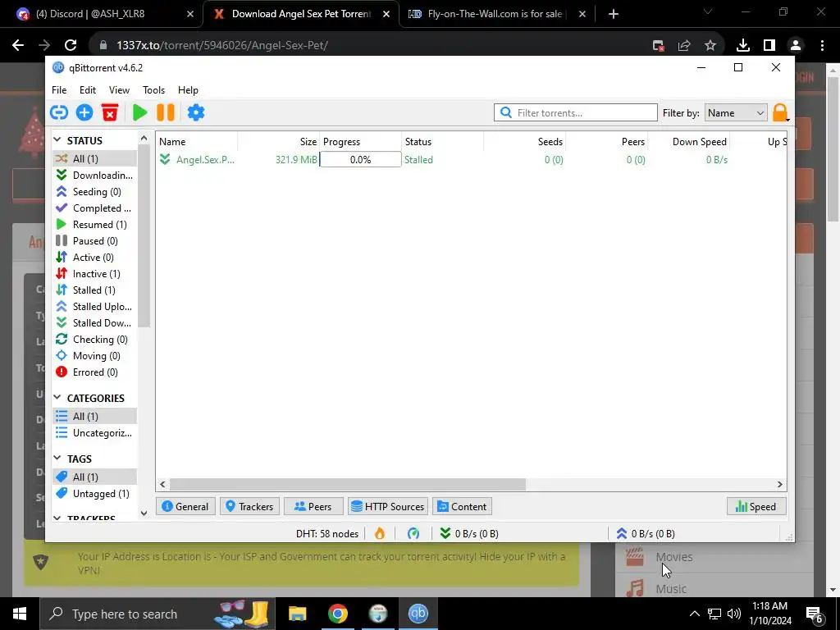Viewport: 840px width, 630px height.
Task: Select the Paused (0) filter
Action: tap(95, 241)
